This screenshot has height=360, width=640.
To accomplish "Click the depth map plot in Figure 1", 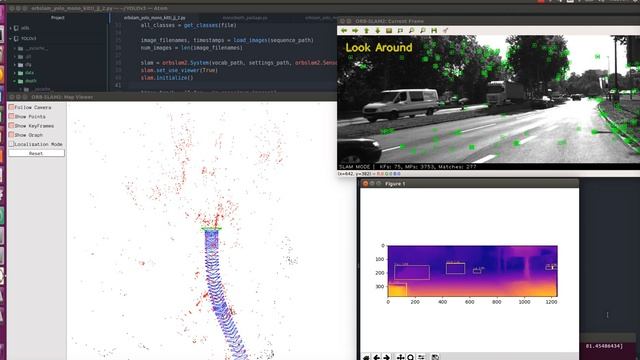I will point(472,271).
